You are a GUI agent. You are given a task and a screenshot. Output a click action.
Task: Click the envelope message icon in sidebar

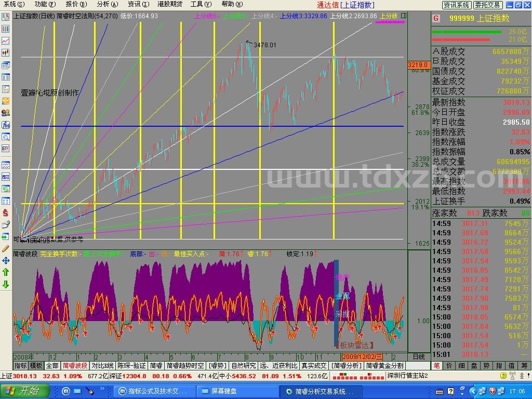5,101
